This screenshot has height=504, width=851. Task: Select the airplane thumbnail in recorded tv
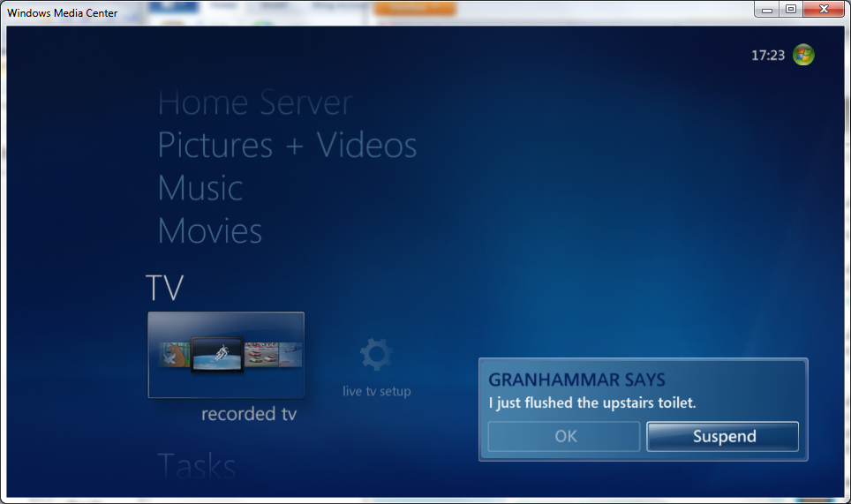tap(290, 354)
